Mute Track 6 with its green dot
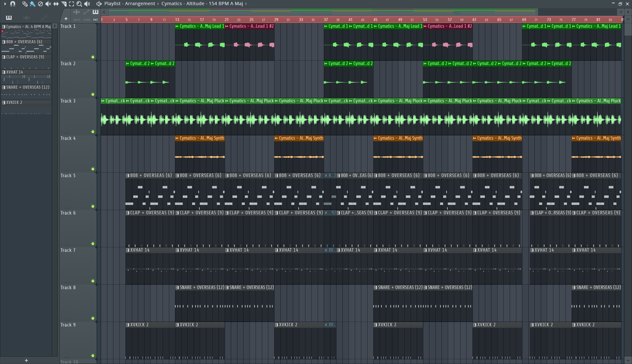The width and height of the screenshot is (632, 364). coord(93,244)
